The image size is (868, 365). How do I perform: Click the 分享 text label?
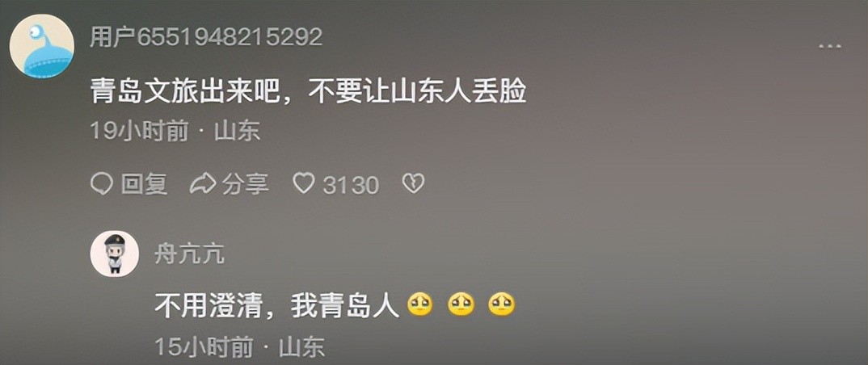245,184
